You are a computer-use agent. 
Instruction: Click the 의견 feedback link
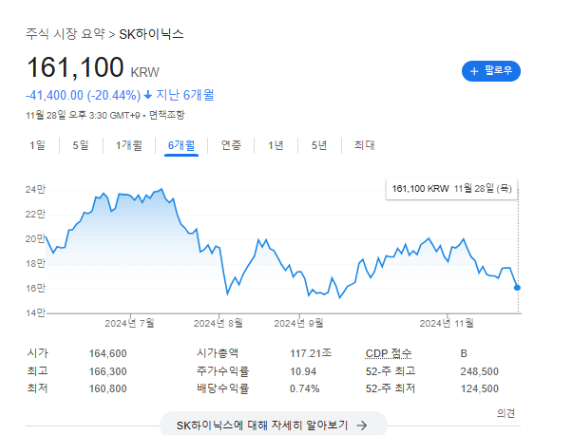click(x=506, y=413)
